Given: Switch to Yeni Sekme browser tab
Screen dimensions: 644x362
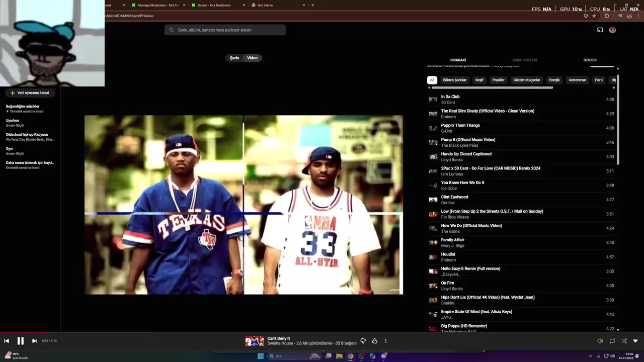Looking at the screenshot, I should tap(277, 5).
